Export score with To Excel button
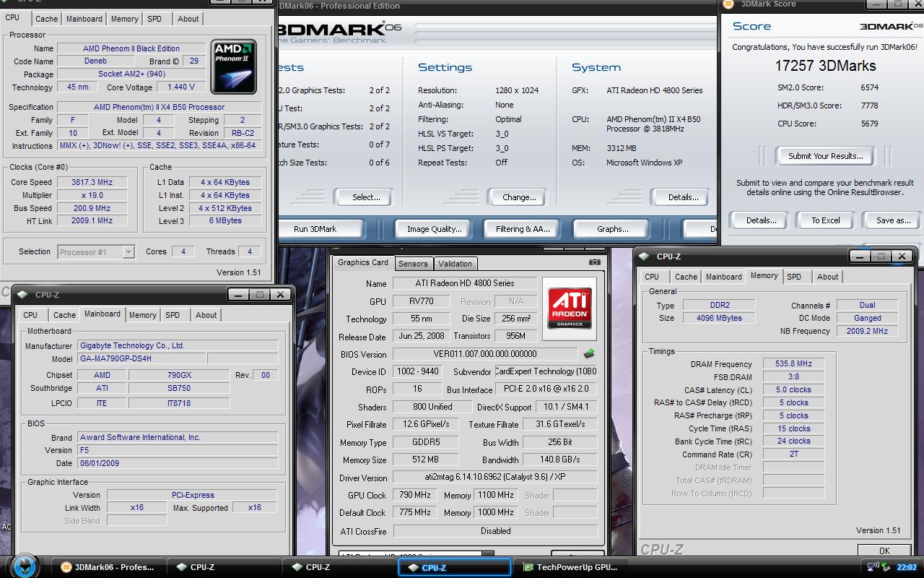The image size is (924, 578). click(825, 220)
